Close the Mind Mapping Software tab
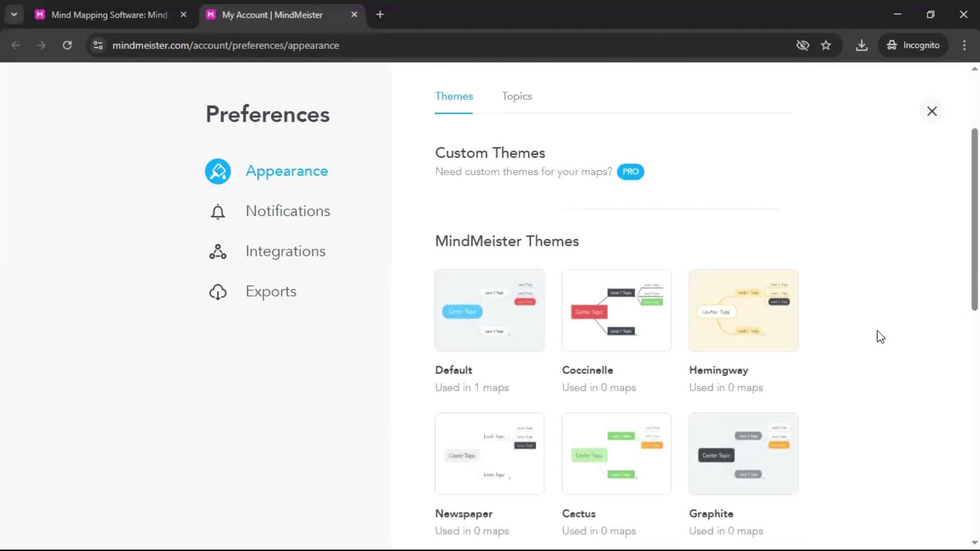This screenshot has height=551, width=980. click(x=183, y=15)
